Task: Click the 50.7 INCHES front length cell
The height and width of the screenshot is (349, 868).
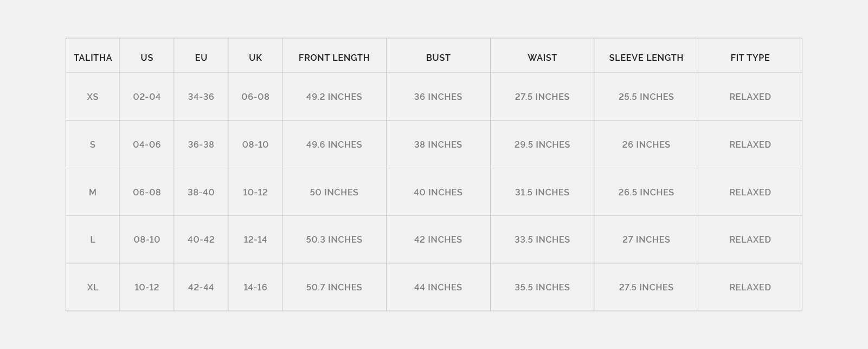Action: pos(334,287)
